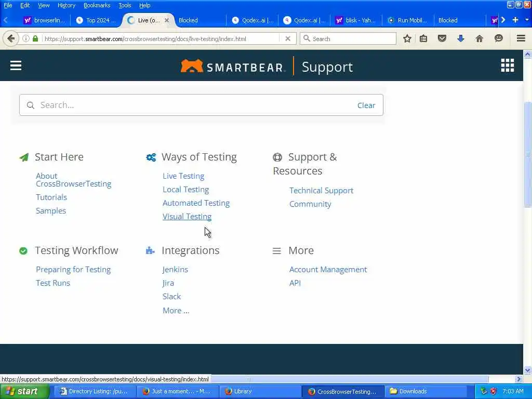Open the Bookmarks menu

[97, 5]
